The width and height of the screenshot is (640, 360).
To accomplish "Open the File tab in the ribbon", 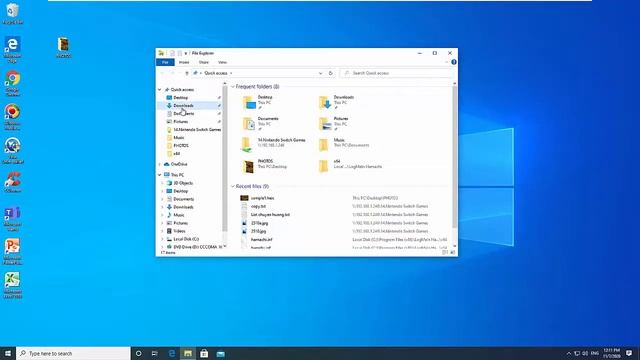I will (x=165, y=62).
